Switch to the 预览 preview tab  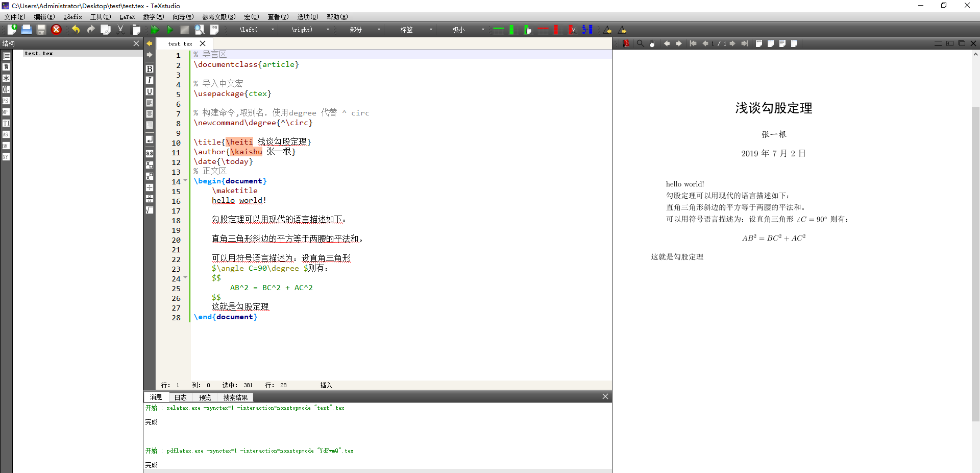205,397
